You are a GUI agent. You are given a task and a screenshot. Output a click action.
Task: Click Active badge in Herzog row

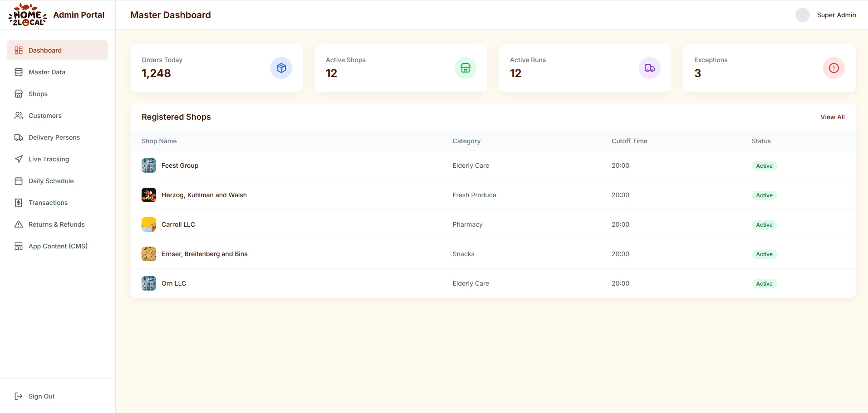point(764,195)
